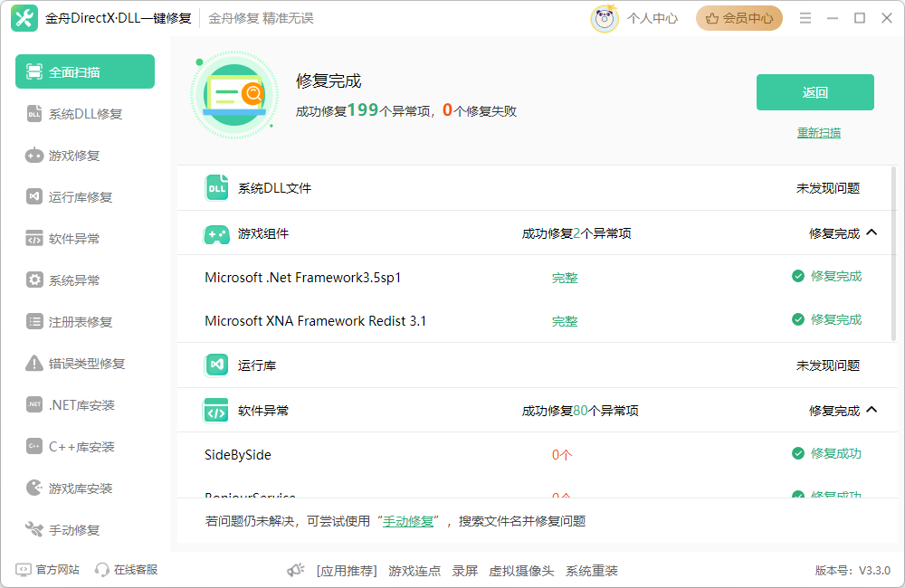Go to 注册表修复 in sidebar
This screenshot has height=588, width=905.
85,321
